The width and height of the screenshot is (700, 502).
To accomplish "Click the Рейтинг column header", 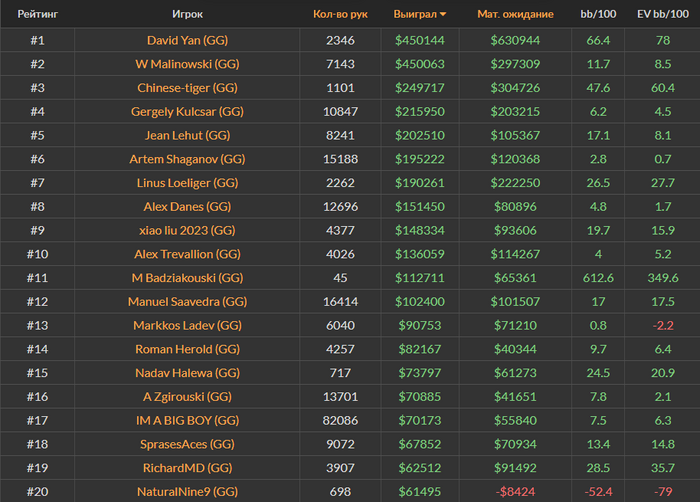I will click(x=37, y=15).
